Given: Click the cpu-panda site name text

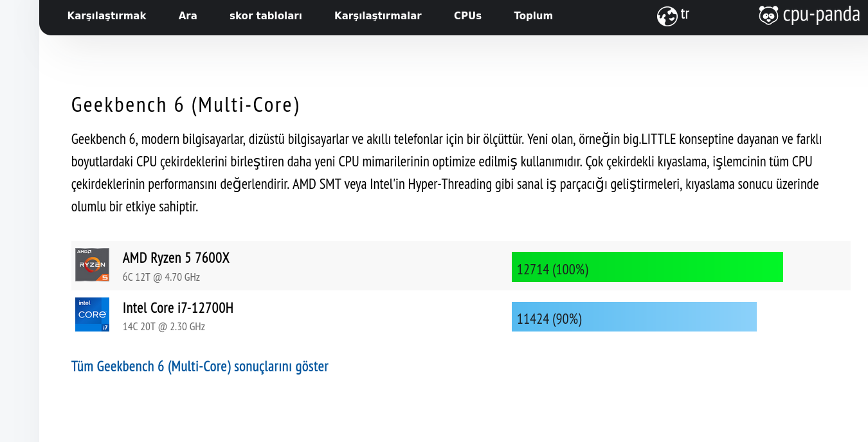Looking at the screenshot, I should pyautogui.click(x=821, y=15).
